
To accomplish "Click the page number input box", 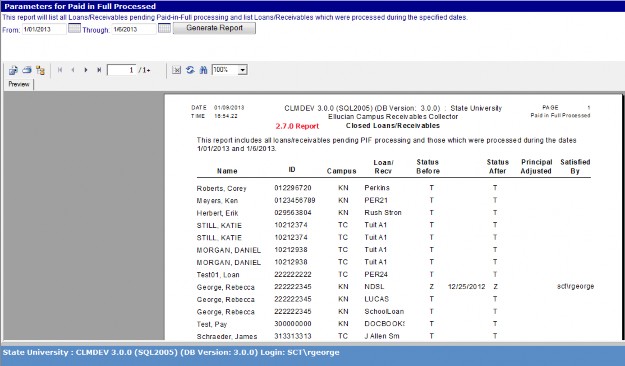I will click(122, 70).
